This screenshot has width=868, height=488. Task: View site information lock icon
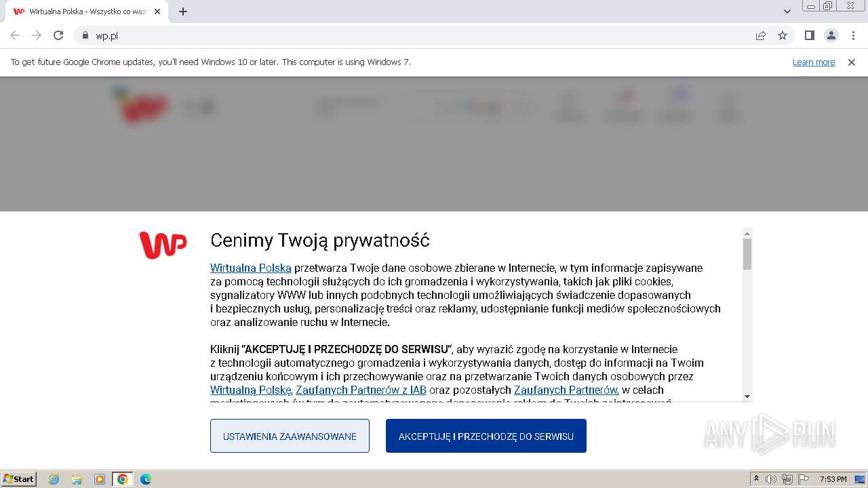[x=85, y=35]
